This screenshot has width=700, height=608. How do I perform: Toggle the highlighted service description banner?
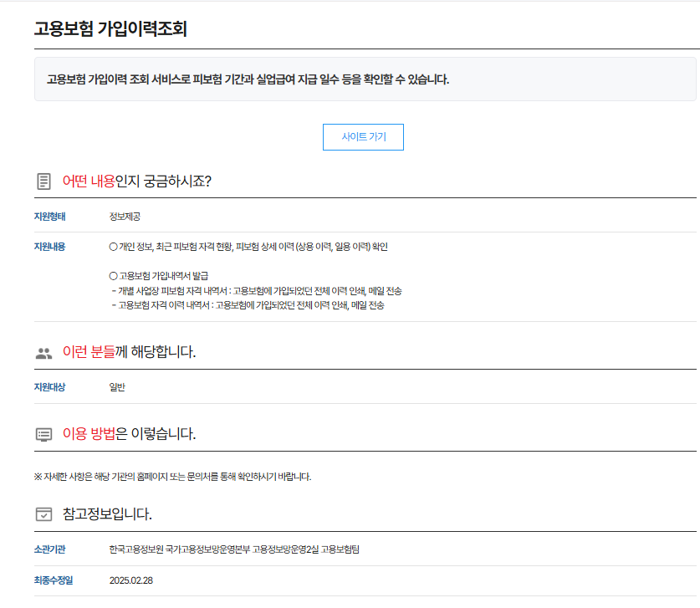(364, 79)
